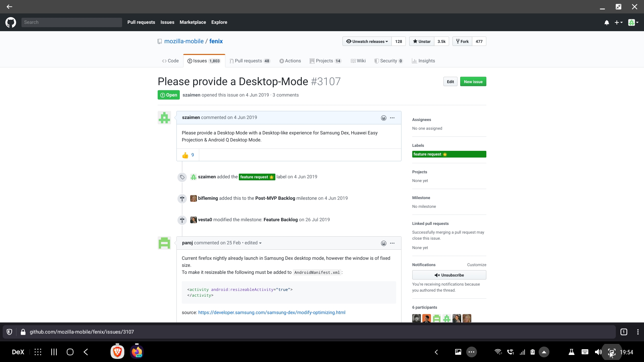Screen dimensions: 644x362
Task: Click the GitHub Octocat logo
Action: click(x=11, y=22)
